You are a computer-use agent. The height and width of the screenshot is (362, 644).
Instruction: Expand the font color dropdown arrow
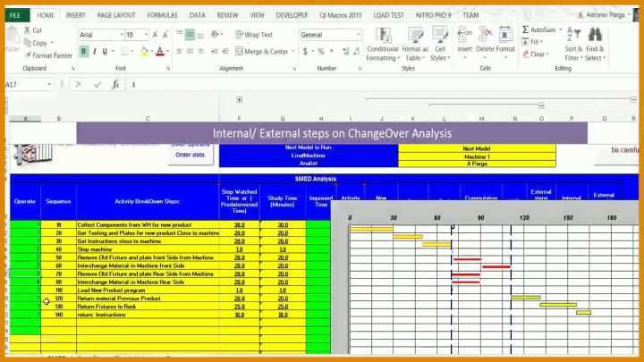[167, 52]
